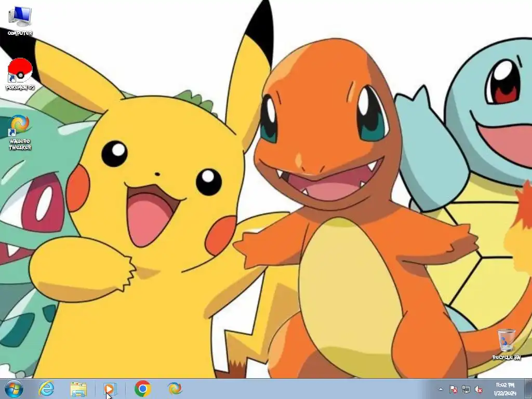Open Windows Explorer from taskbar
The image size is (532, 399).
[x=78, y=389]
